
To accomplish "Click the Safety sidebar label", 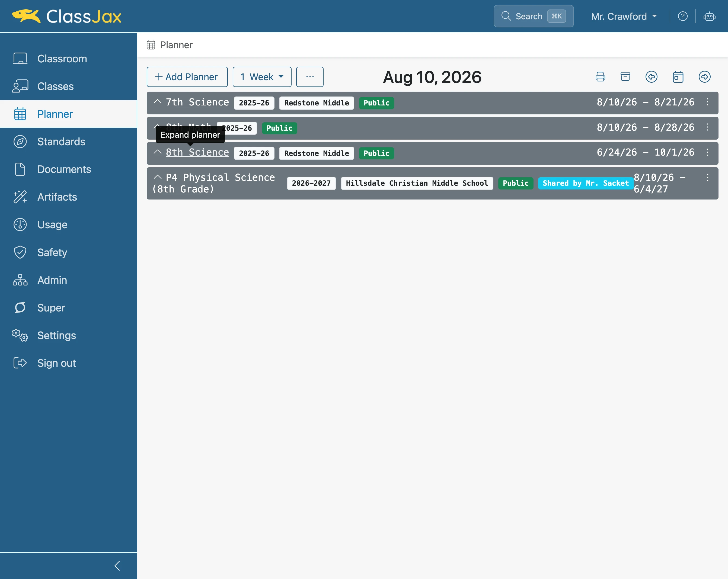I will (52, 252).
